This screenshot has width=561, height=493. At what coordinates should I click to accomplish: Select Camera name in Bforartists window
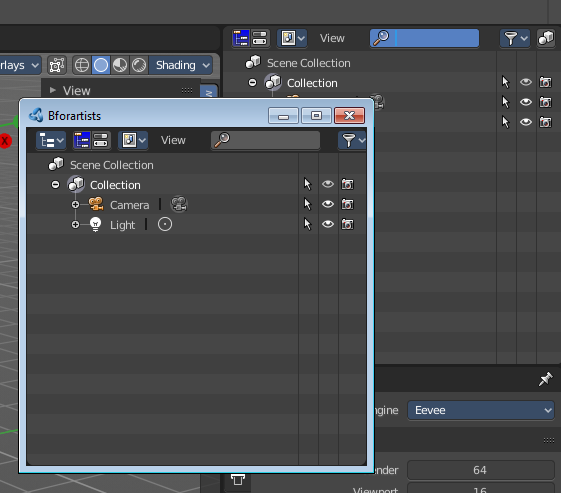130,205
